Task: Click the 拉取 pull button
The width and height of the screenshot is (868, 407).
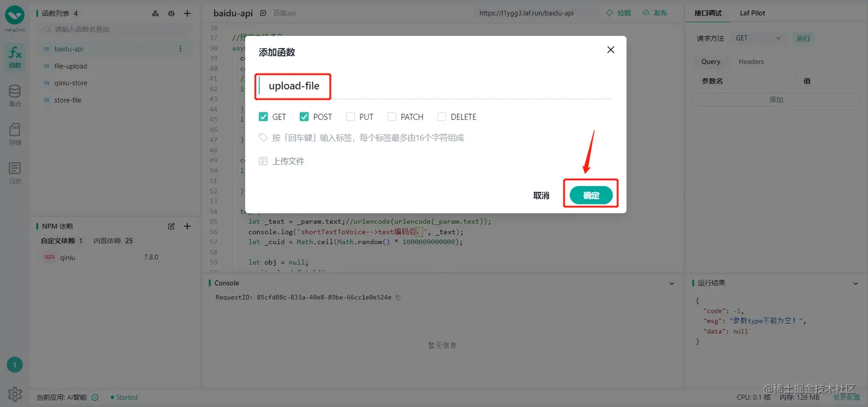Action: point(619,13)
